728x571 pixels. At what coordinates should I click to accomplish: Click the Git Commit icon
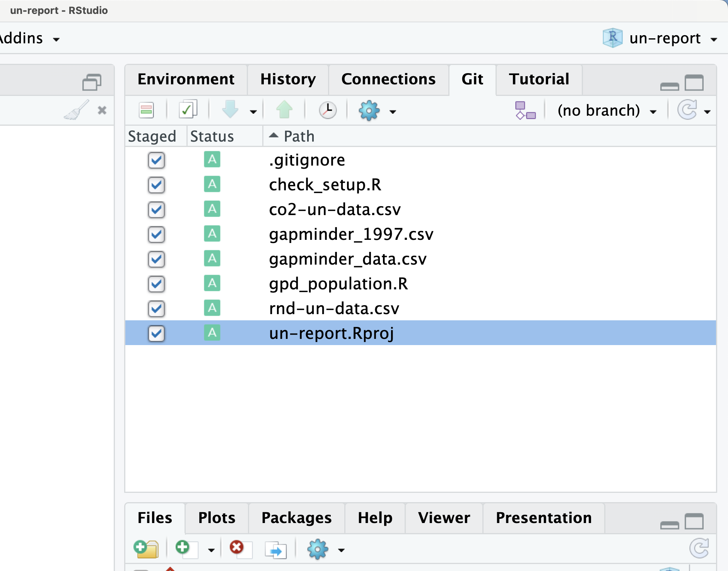click(188, 110)
